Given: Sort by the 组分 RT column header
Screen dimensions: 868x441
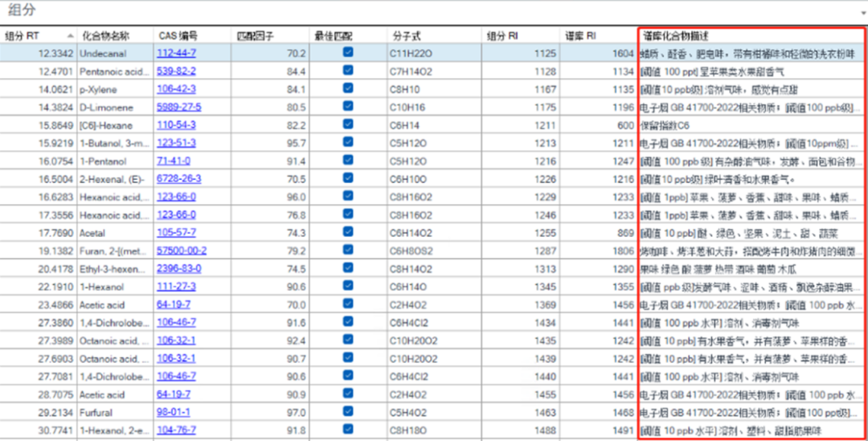Looking at the screenshot, I should (39, 36).
